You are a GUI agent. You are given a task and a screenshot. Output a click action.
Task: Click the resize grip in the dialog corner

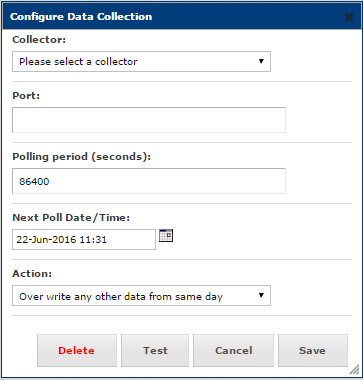point(353,369)
